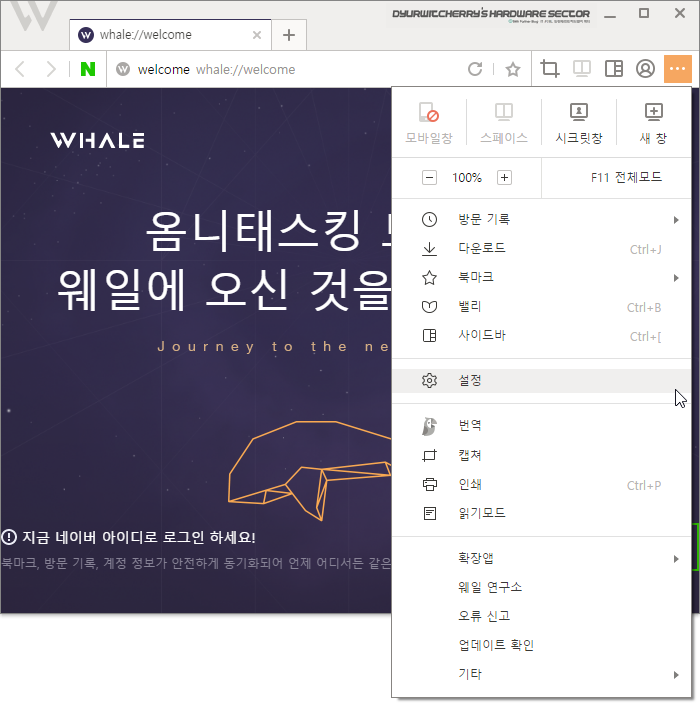Screen dimensions: 700x707
Task: Toggle the sidebar toolbar icon
Action: (614, 69)
